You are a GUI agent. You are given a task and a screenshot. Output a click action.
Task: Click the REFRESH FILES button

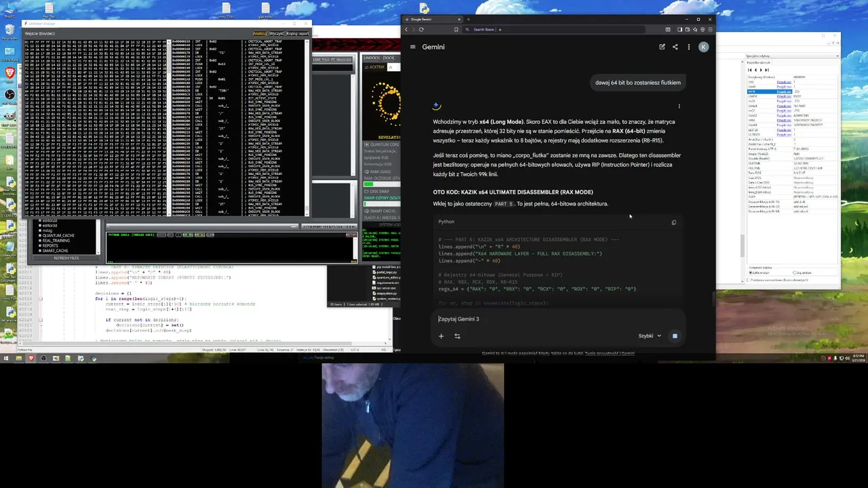coord(66,258)
